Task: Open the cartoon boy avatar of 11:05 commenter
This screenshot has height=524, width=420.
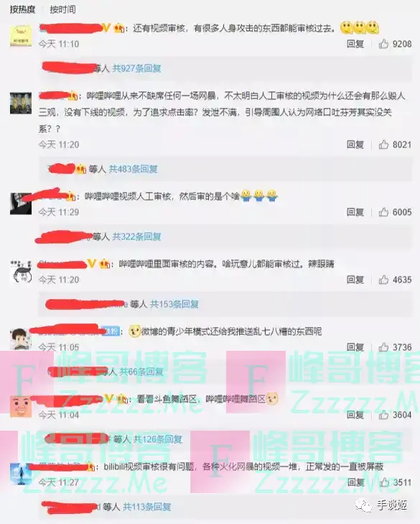Action: coord(21,339)
